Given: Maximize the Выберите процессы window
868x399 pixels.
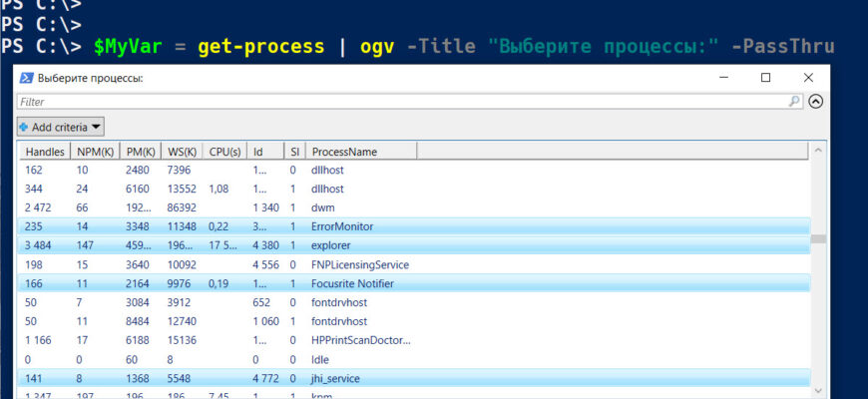Looking at the screenshot, I should click(x=765, y=78).
